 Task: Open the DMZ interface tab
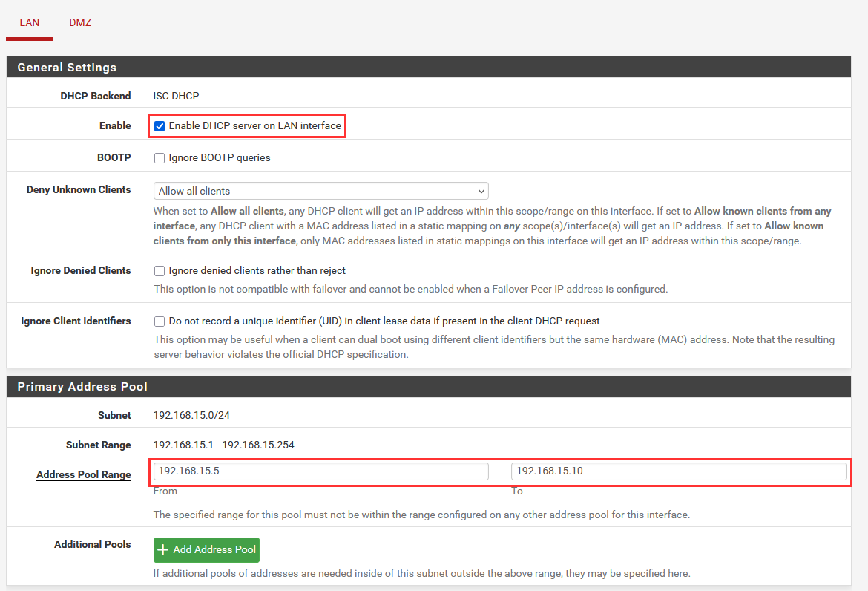click(80, 22)
